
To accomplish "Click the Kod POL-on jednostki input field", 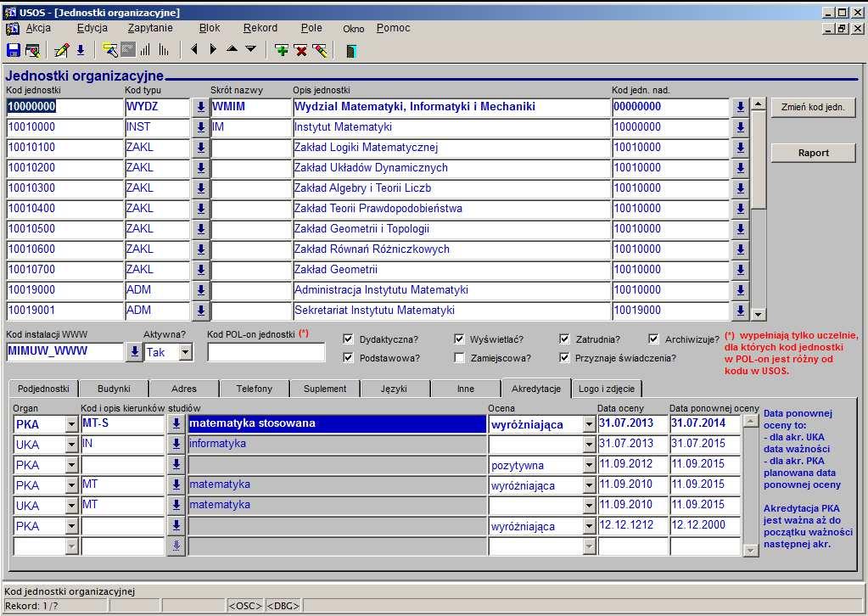I will click(266, 352).
